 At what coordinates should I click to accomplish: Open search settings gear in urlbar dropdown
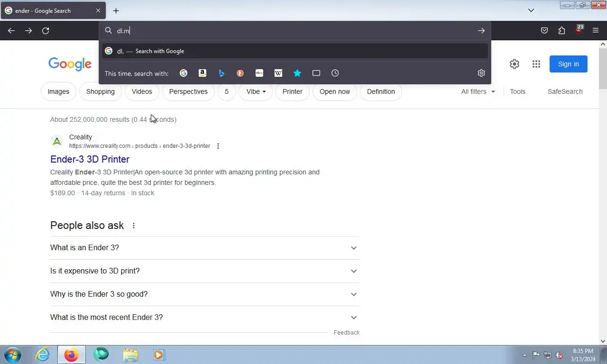481,73
